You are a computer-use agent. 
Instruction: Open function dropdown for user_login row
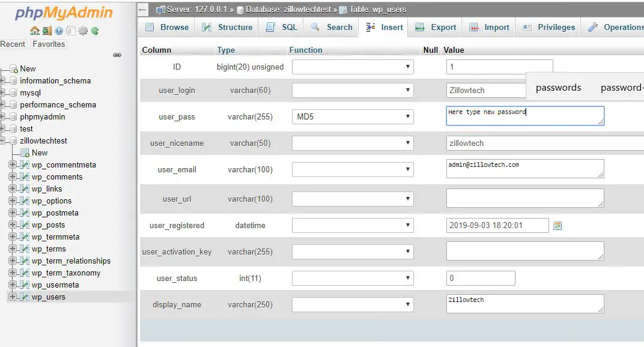(x=353, y=90)
